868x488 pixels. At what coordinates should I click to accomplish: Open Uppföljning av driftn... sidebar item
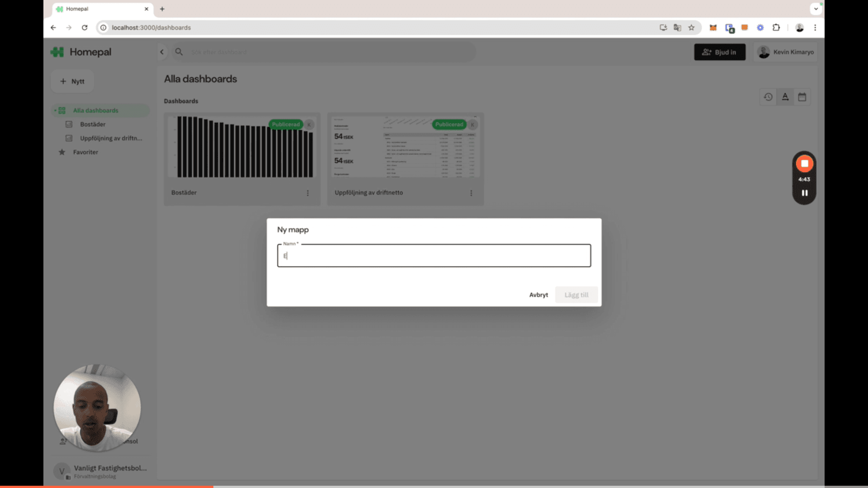click(x=111, y=138)
